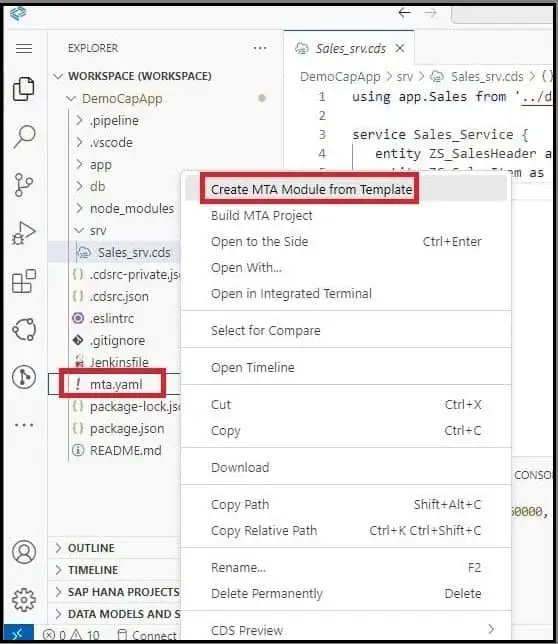Open the Manage gear icon
The height and width of the screenshot is (644, 558).
[24, 600]
